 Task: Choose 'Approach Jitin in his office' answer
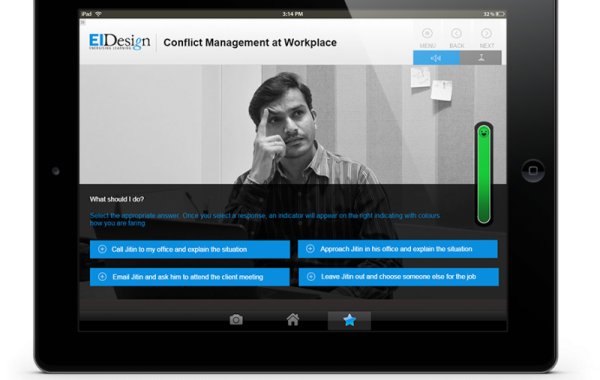tap(398, 249)
